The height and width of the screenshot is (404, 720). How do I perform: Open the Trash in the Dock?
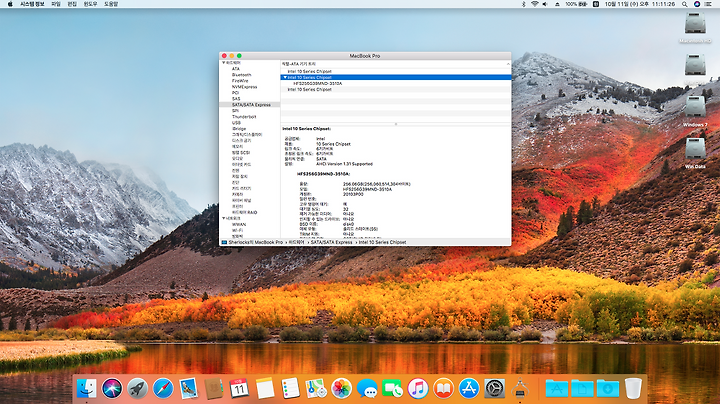click(633, 389)
